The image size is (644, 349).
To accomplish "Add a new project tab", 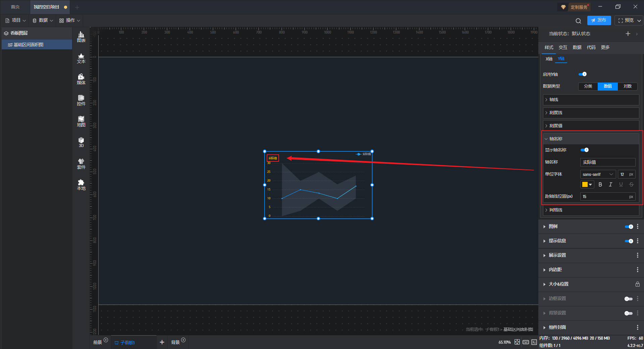I will [x=77, y=7].
